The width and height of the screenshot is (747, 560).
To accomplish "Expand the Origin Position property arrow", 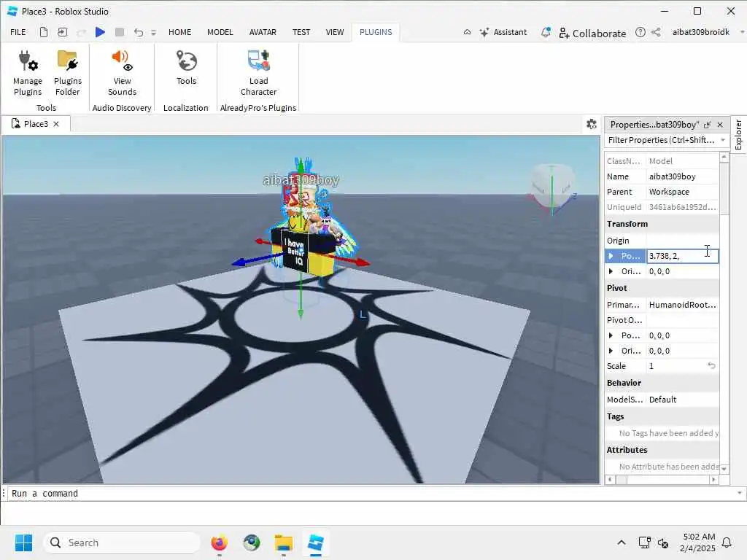I will [x=611, y=256].
